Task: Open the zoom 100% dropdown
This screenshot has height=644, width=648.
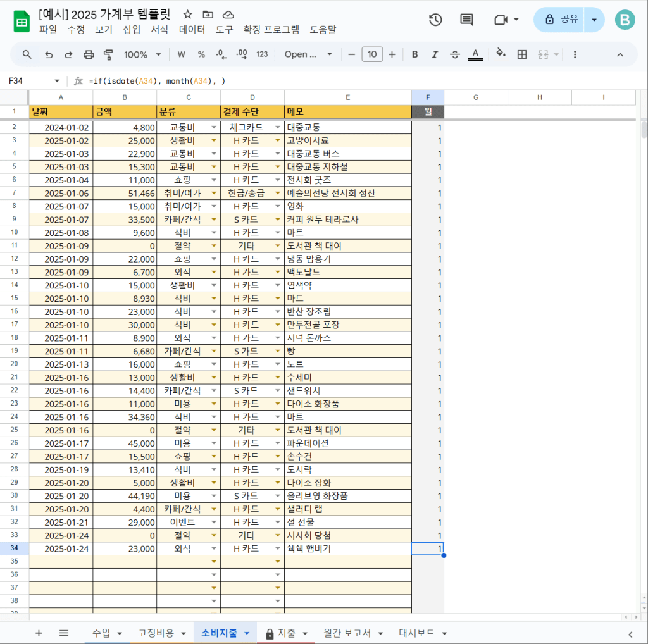Action: point(142,54)
